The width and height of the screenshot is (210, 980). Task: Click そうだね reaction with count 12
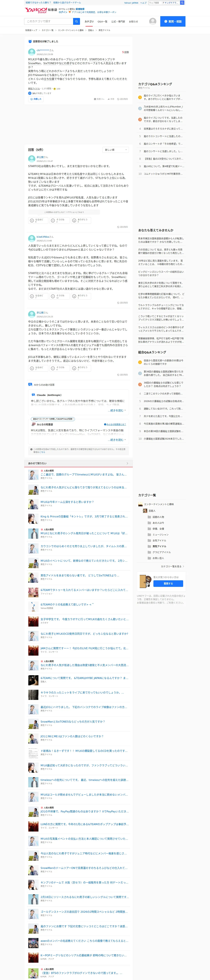[x=60, y=296]
